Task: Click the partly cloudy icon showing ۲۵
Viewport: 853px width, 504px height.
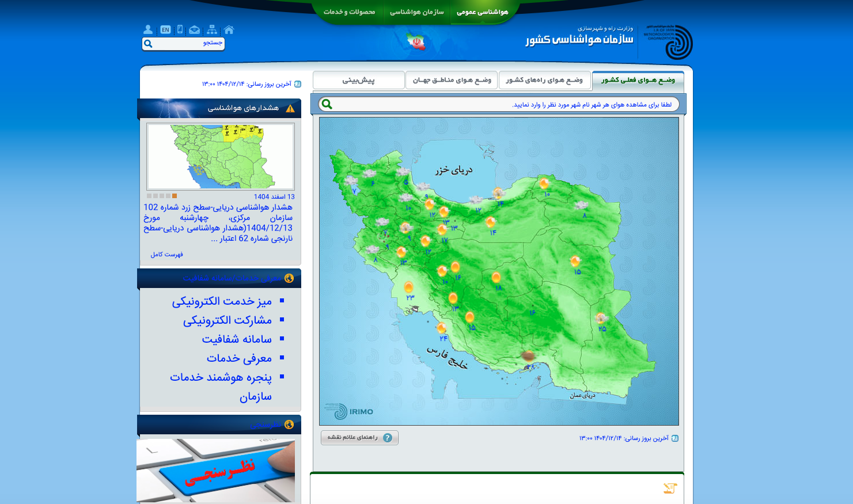Action: point(601,318)
